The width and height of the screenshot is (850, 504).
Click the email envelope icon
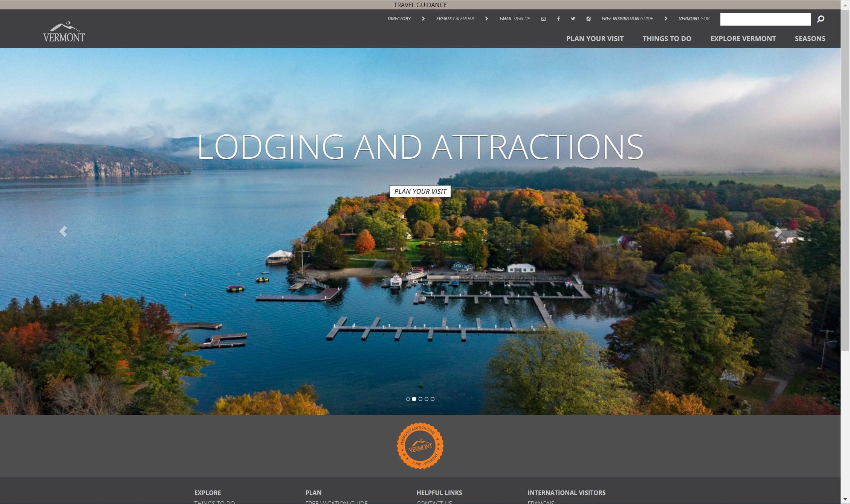[x=543, y=19]
